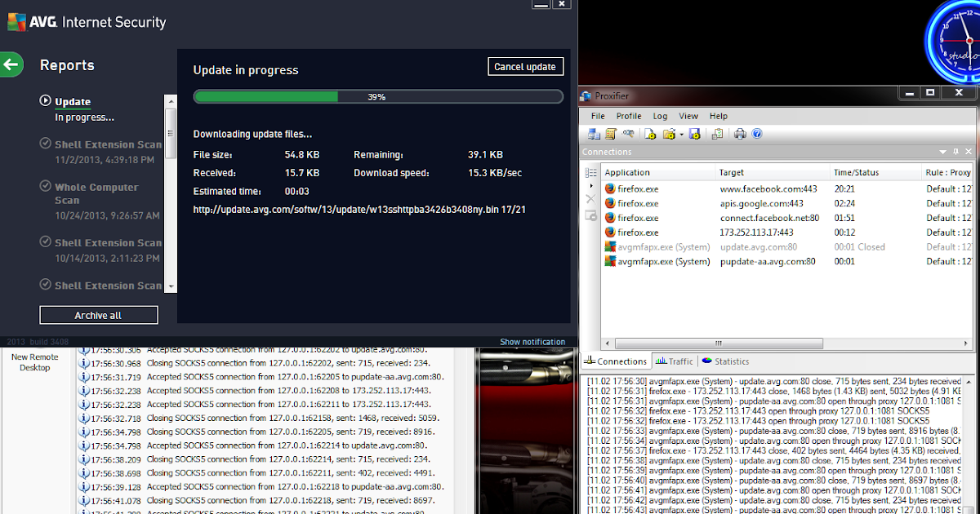Select the firefox.exe www.facebook.com:443 row
This screenshot has width=980, height=514.
pyautogui.click(x=787, y=188)
